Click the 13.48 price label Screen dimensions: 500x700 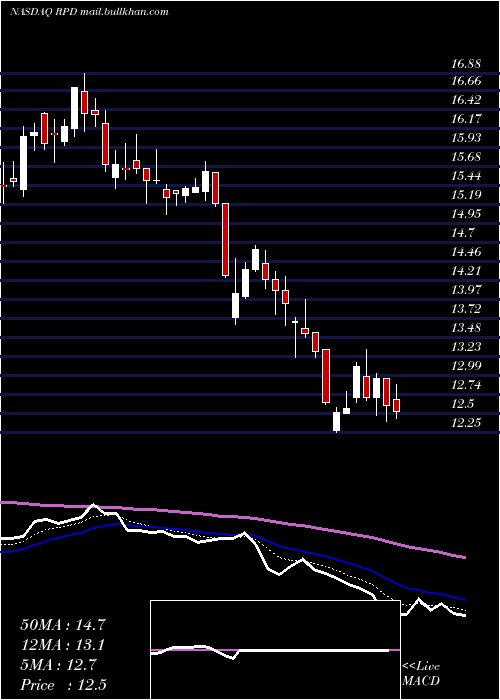[x=466, y=328]
